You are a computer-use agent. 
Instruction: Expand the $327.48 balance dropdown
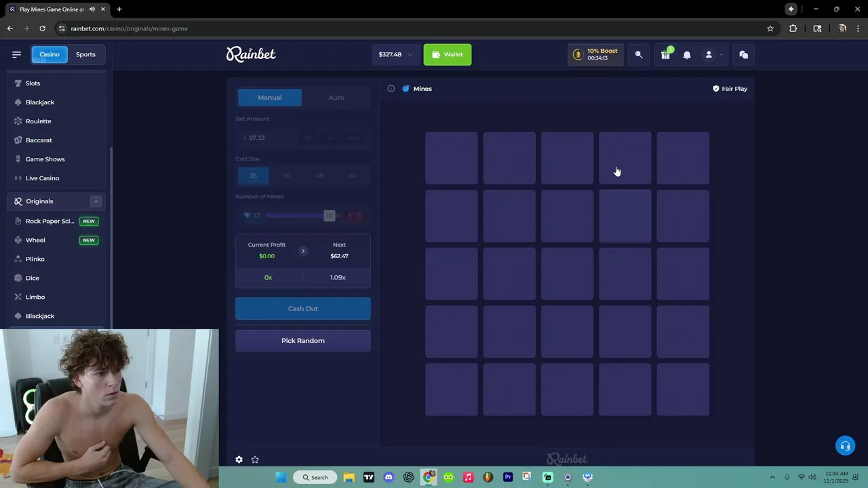click(x=395, y=55)
